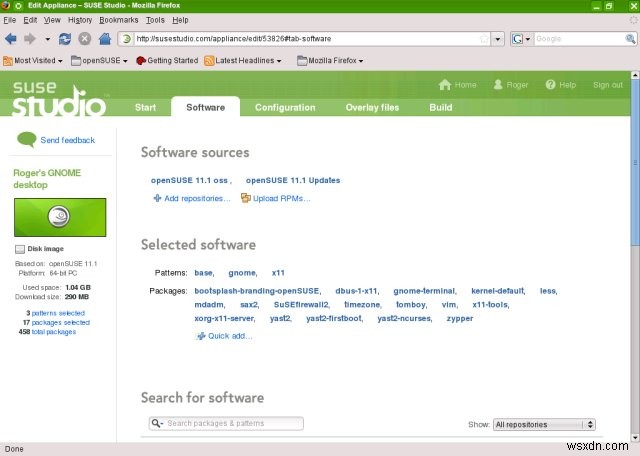Click the green feedback speech bubble icon

pyautogui.click(x=27, y=140)
